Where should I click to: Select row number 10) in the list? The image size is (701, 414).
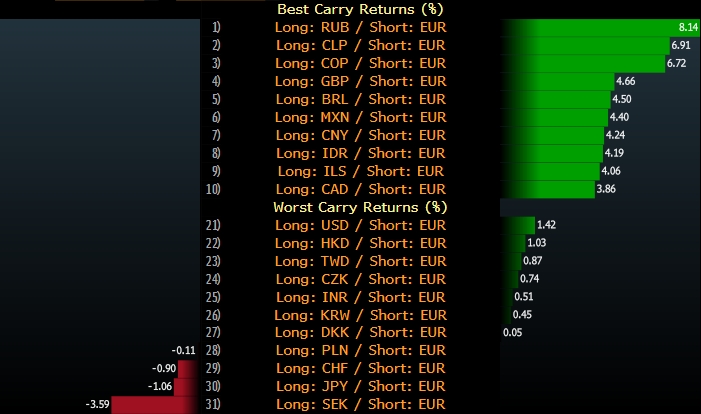click(214, 189)
